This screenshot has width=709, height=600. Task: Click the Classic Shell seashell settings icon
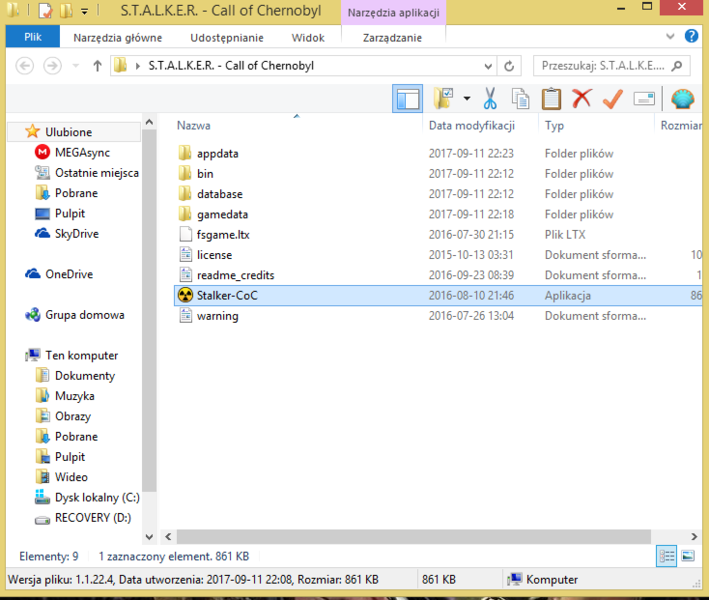683,98
